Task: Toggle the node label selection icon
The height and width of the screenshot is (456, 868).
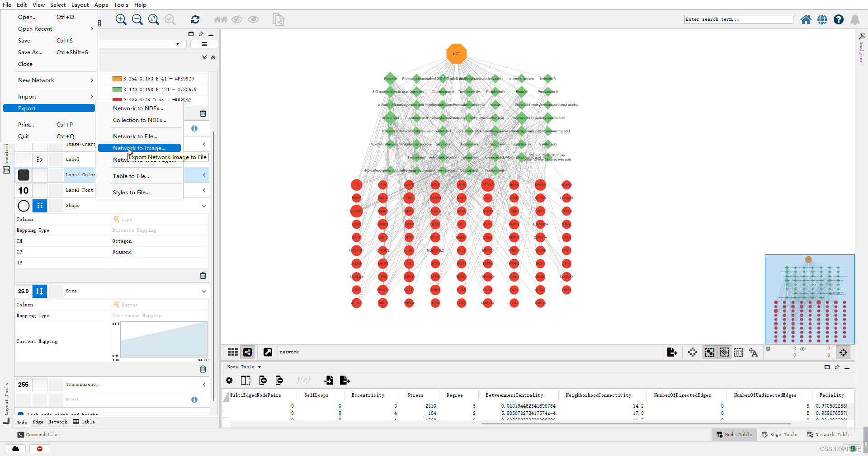Action: click(753, 353)
